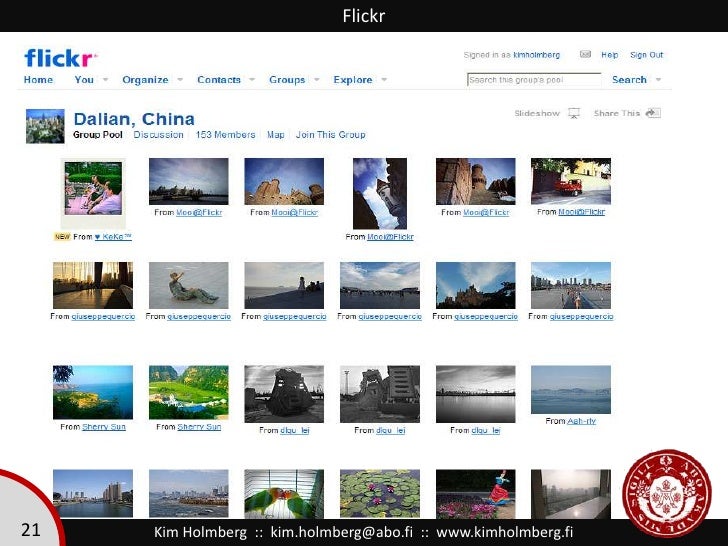Open the reclining statue photo
Image resolution: width=728 pixels, height=546 pixels.
coord(188,285)
